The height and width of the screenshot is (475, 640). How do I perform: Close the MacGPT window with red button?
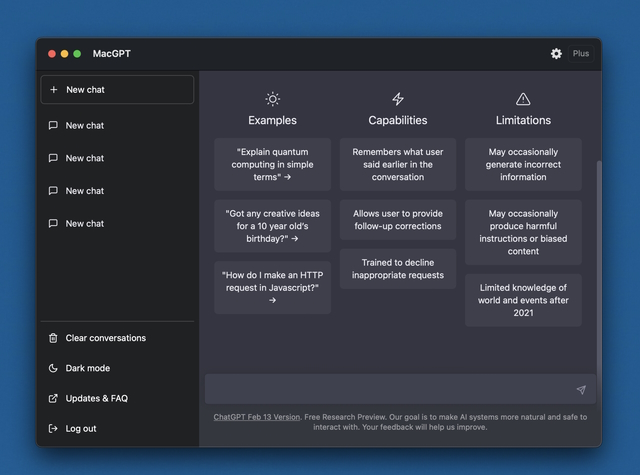52,54
